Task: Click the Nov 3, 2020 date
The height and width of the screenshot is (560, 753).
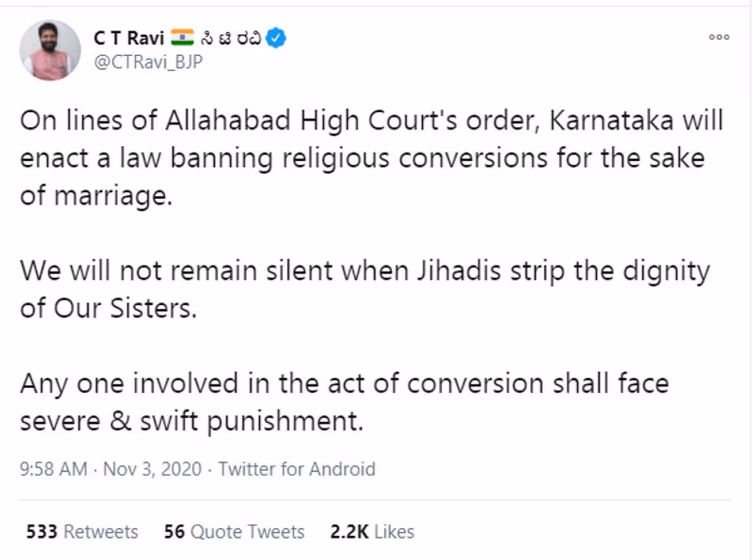Action: [152, 469]
